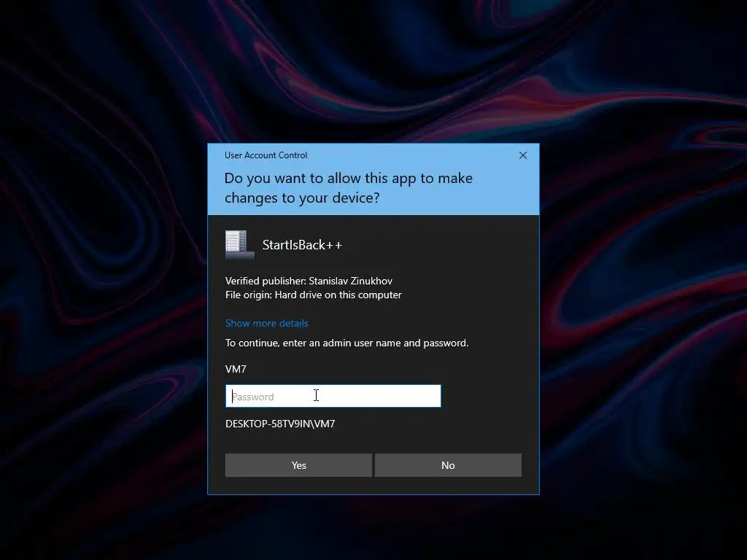Click the 'To continue, enter an admin' instruction
This screenshot has width=747, height=560.
[x=347, y=343]
